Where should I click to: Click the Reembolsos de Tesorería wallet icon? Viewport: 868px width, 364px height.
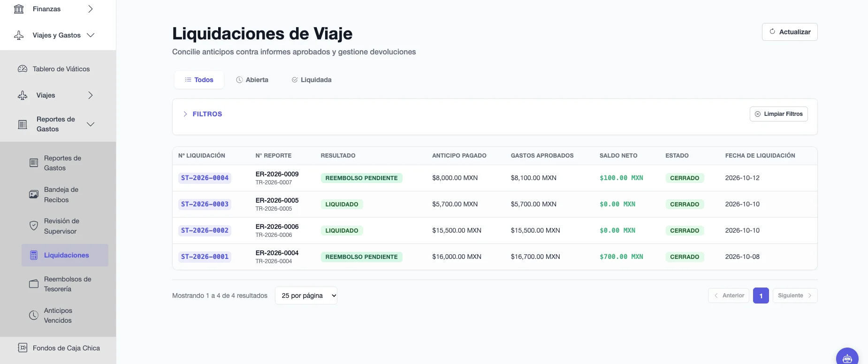click(34, 284)
